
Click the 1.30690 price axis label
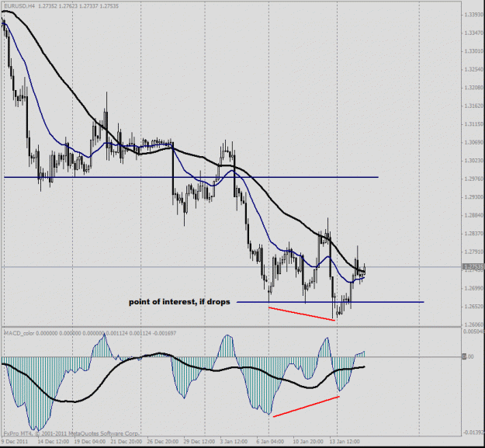click(474, 142)
